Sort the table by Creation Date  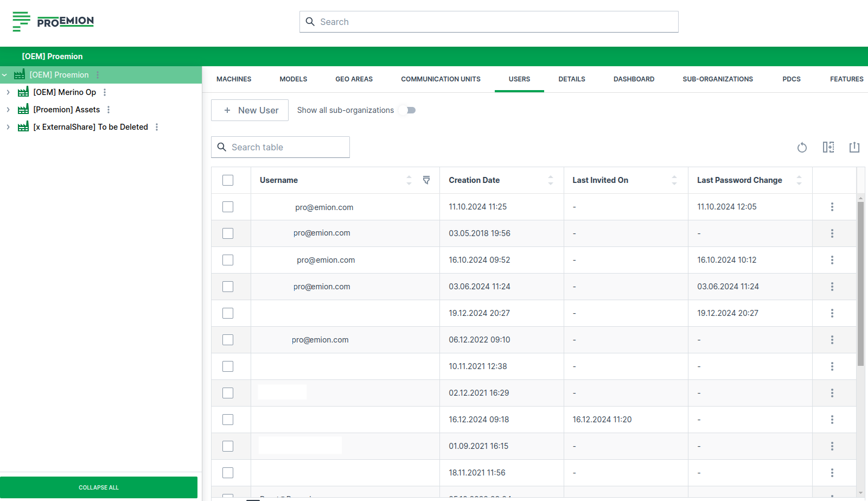[x=550, y=180]
